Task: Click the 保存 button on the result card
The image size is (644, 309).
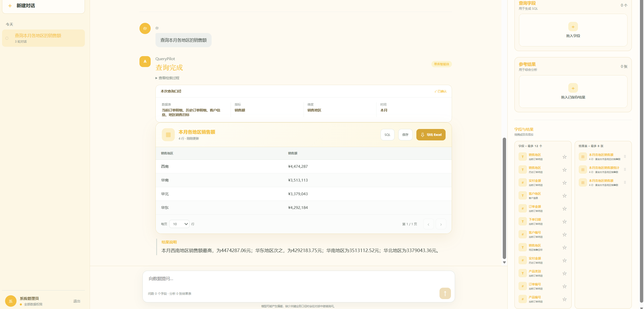Action: coord(405,135)
